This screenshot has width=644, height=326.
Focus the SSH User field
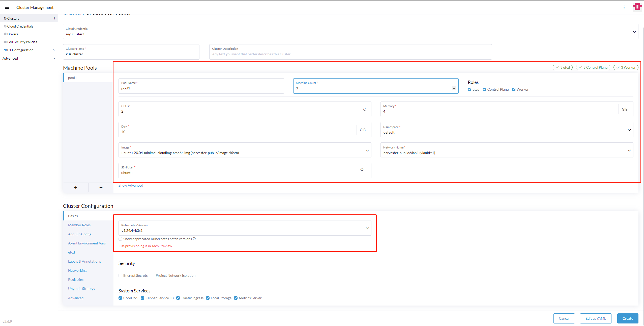click(x=245, y=171)
